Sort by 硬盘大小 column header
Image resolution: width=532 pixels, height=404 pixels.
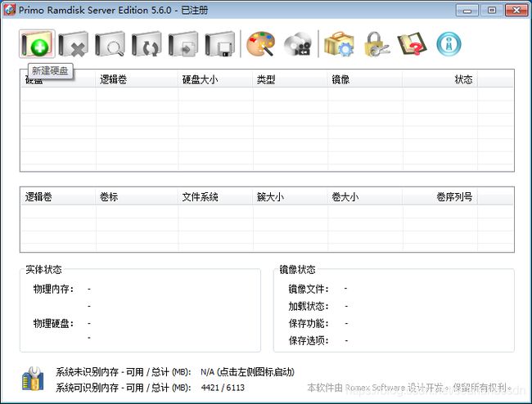pos(215,79)
